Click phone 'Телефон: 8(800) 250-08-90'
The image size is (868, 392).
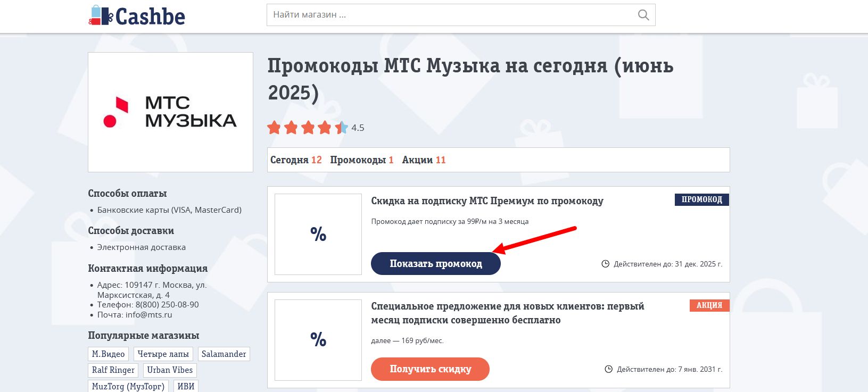point(148,305)
